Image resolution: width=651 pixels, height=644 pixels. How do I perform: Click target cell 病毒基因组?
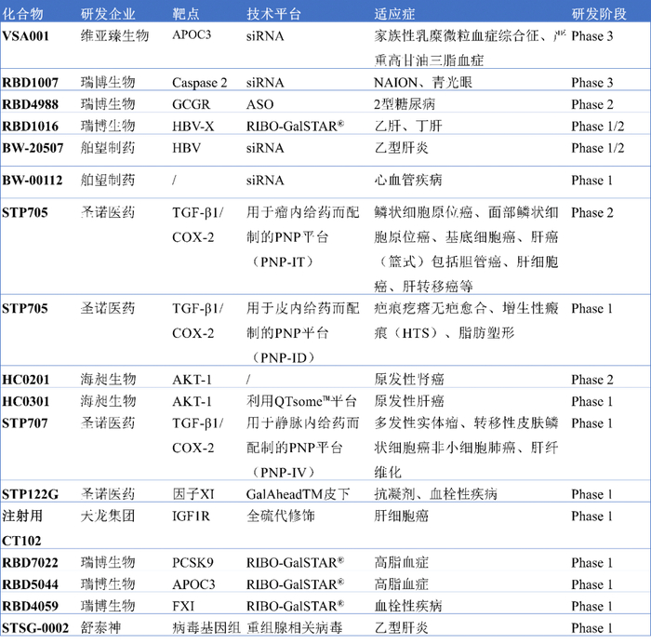pos(206,628)
